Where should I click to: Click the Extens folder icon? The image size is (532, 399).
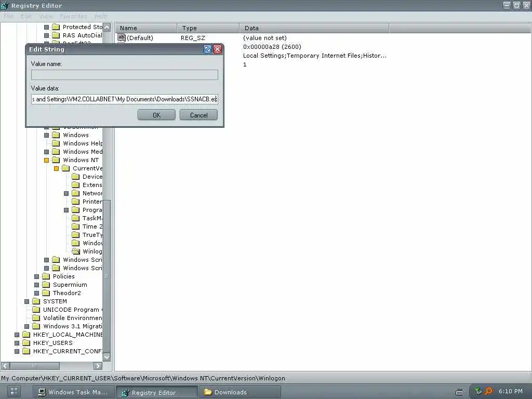click(76, 185)
